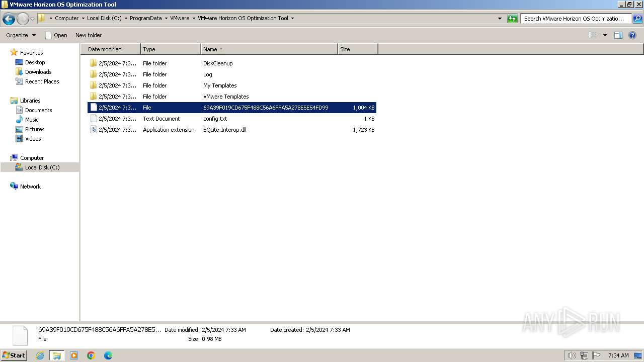Screen dimensions: 644x362
Task: Select the My Templates folder
Action: point(231,85)
